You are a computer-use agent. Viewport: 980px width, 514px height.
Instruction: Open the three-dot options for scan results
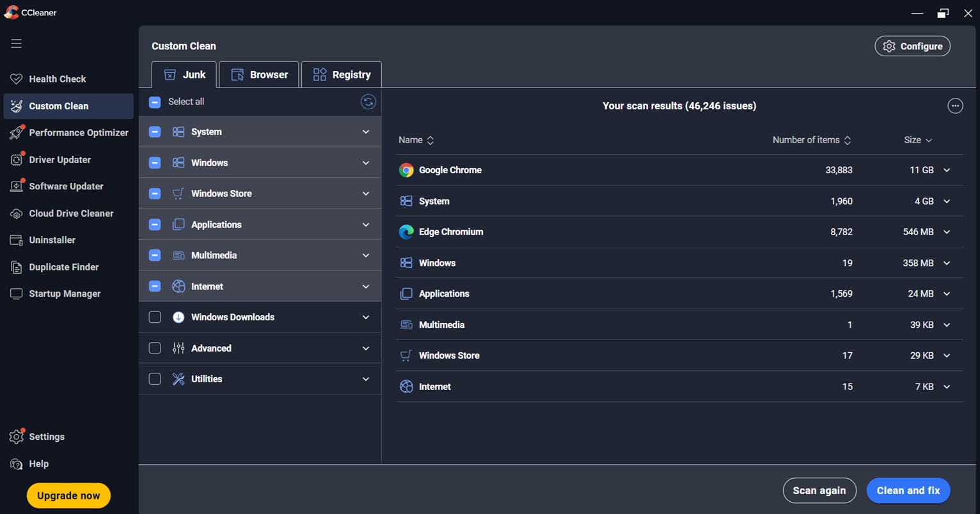[955, 106]
